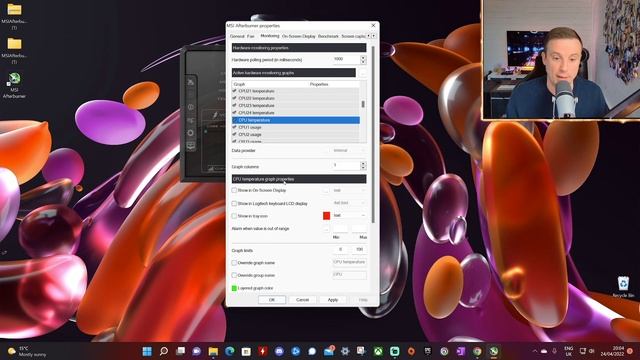Tick Override graph name checkbox

[x=234, y=263]
